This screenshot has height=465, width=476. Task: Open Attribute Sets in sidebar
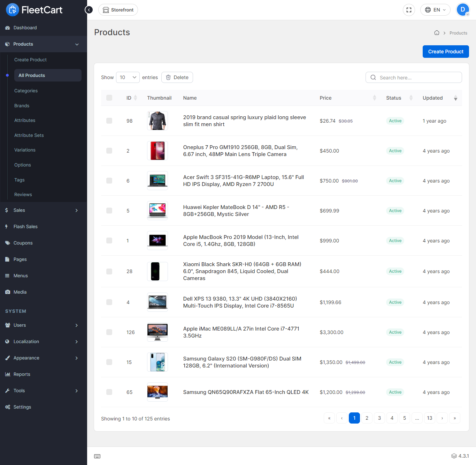[x=29, y=135]
